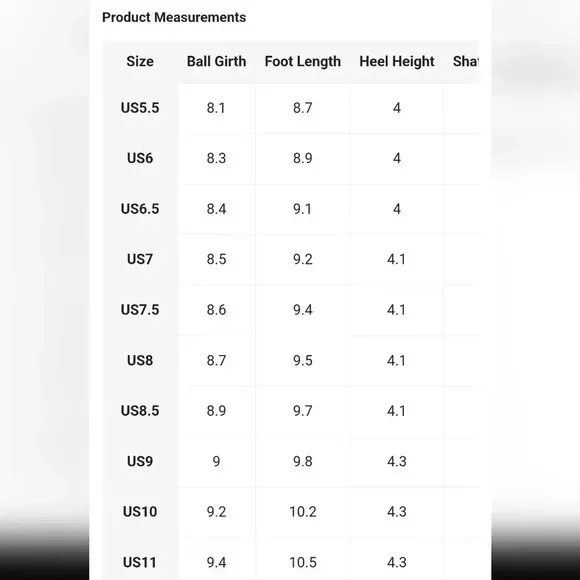Select the US11 size row label
580x580 pixels.
tap(140, 562)
